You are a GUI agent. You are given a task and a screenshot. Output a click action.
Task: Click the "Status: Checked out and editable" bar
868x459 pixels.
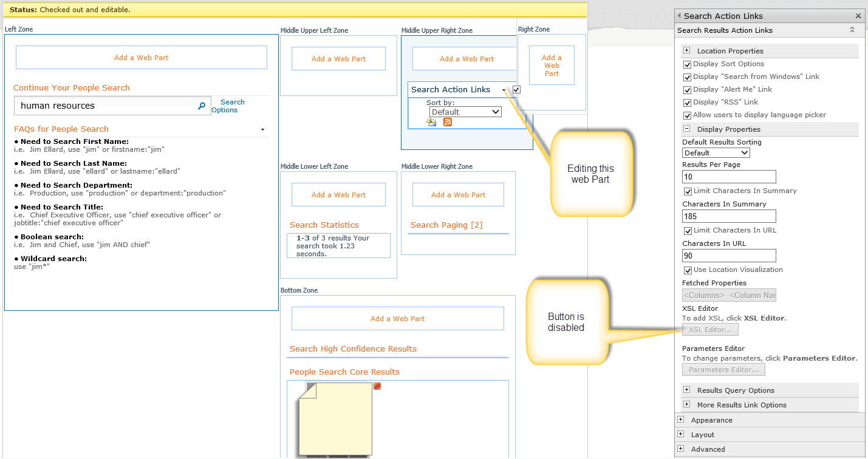coord(294,10)
